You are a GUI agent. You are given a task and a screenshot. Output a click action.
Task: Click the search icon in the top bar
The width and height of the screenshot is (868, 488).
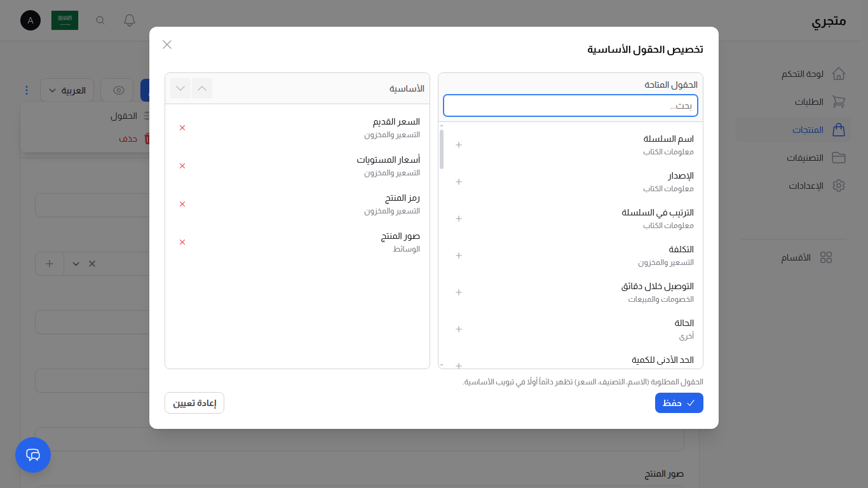(100, 20)
